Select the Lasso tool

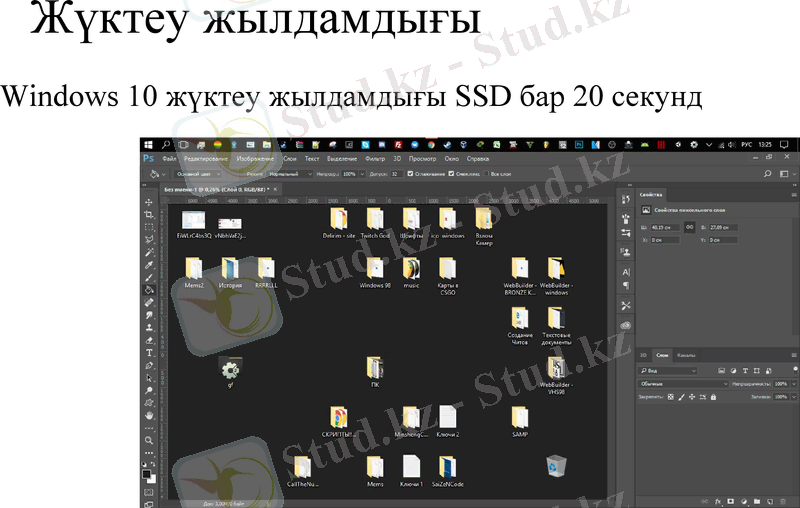pos(148,240)
